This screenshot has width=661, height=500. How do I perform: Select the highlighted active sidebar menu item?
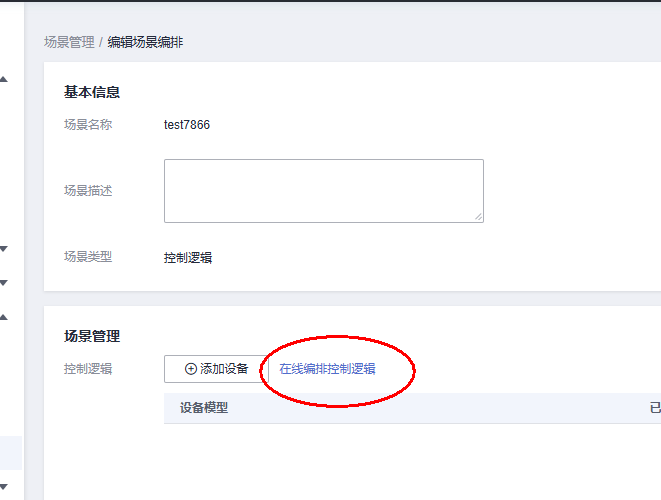(11, 453)
